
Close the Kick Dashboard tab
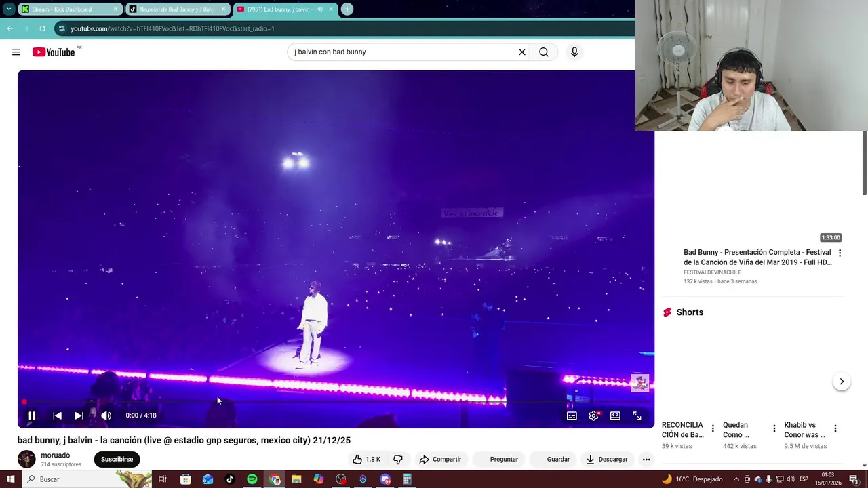(115, 9)
